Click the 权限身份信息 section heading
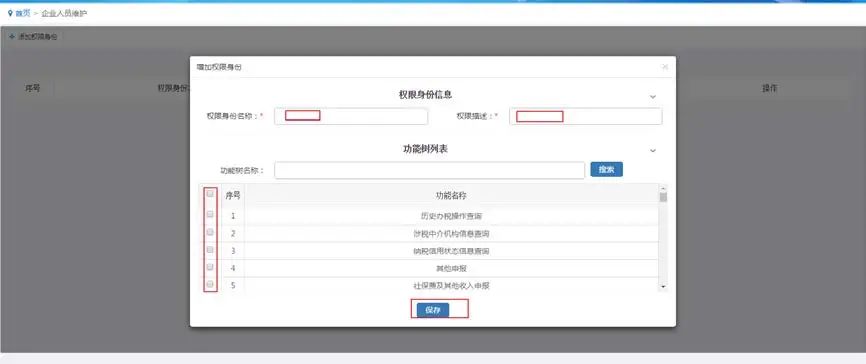This screenshot has width=866, height=364. coord(425,94)
